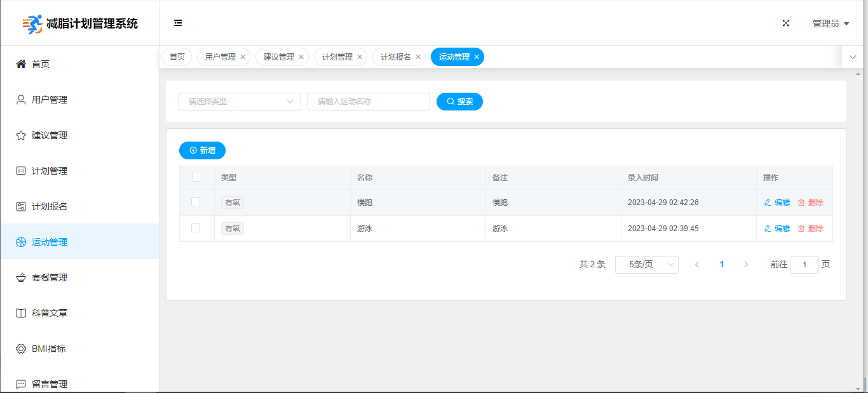Open 首页 in the sidebar menu
This screenshot has width=868, height=393.
point(79,63)
